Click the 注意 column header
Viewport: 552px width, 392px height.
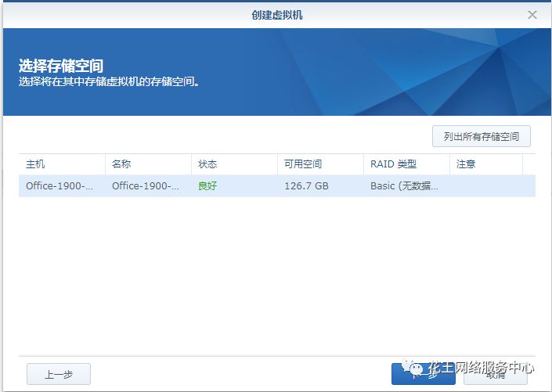tap(466, 164)
